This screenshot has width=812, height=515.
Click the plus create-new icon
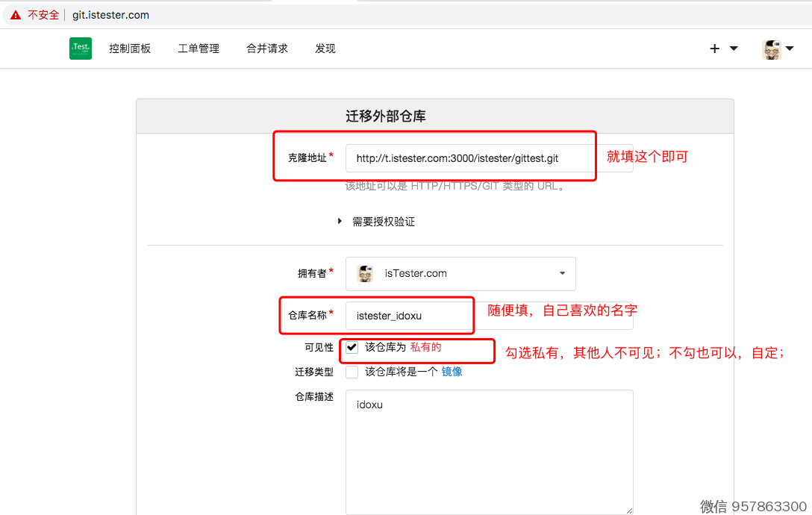714,49
